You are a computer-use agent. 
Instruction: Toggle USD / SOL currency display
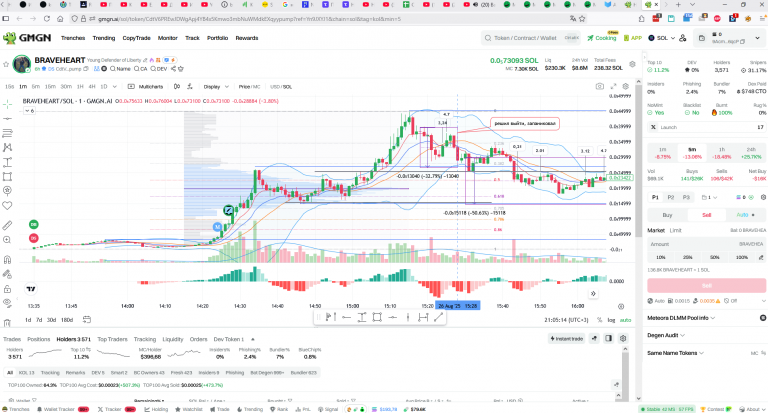(x=281, y=87)
